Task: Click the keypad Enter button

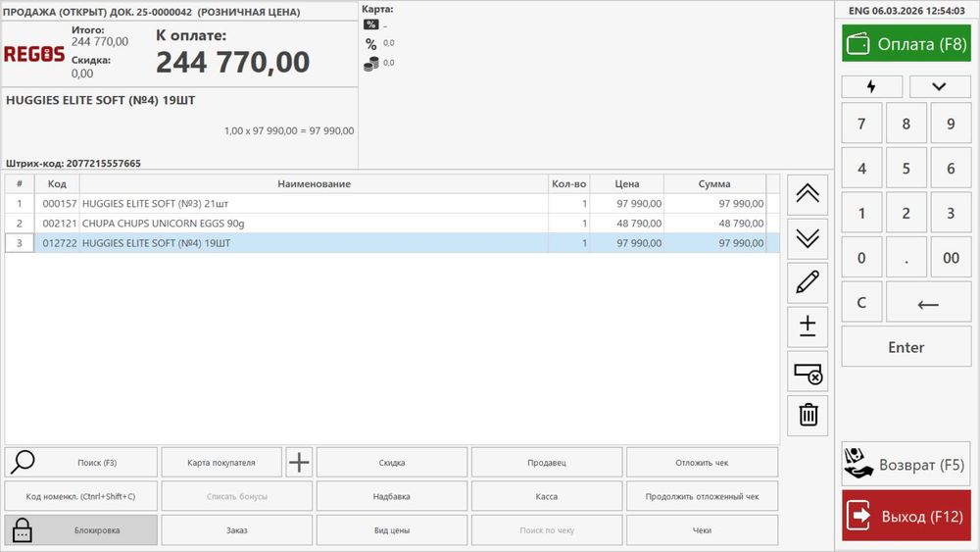Action: tap(906, 347)
